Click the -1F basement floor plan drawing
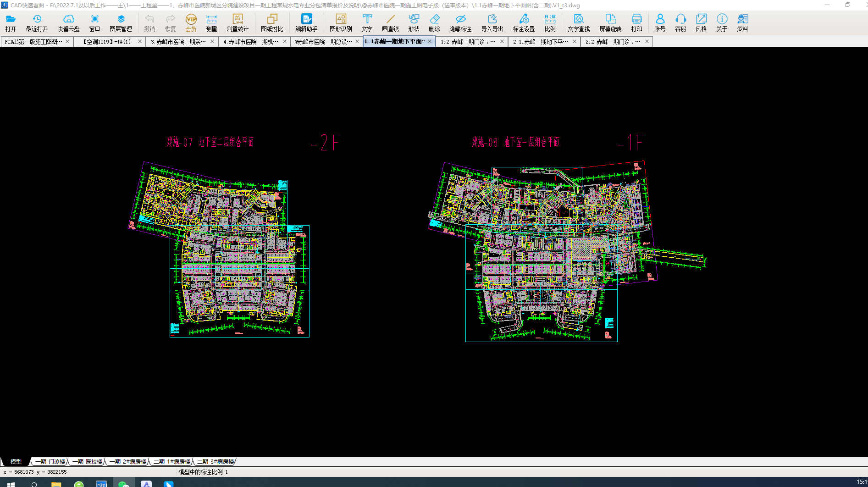This screenshot has width=868, height=487. (x=567, y=251)
